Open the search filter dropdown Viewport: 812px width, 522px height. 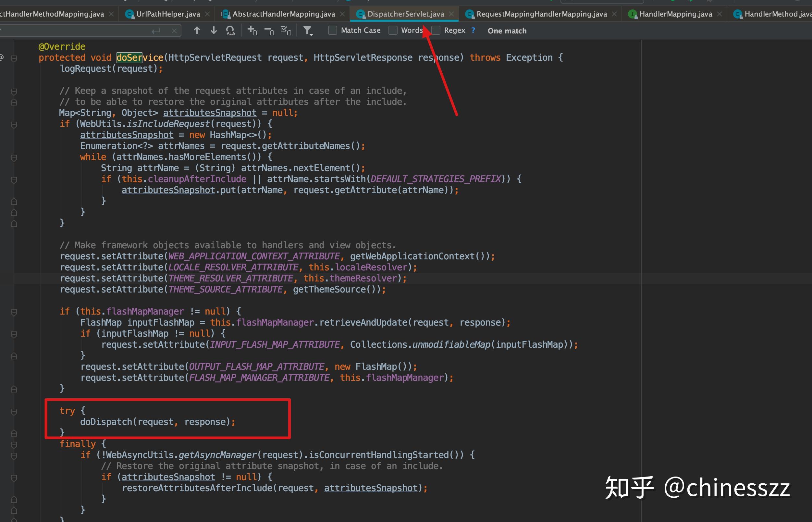[x=308, y=31]
